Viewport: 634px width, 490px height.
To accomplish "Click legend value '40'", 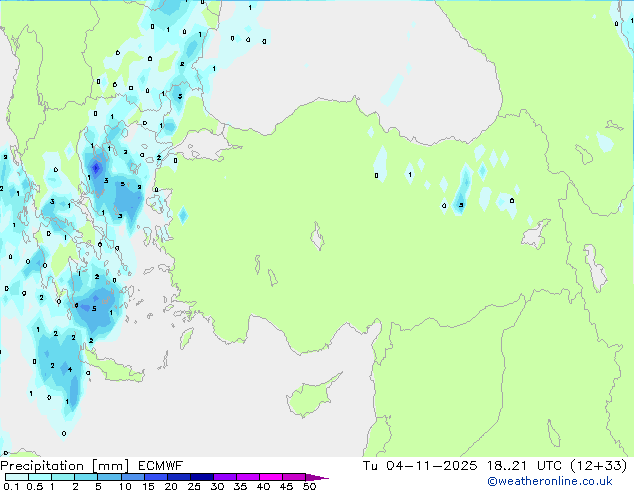I will click(x=263, y=486).
